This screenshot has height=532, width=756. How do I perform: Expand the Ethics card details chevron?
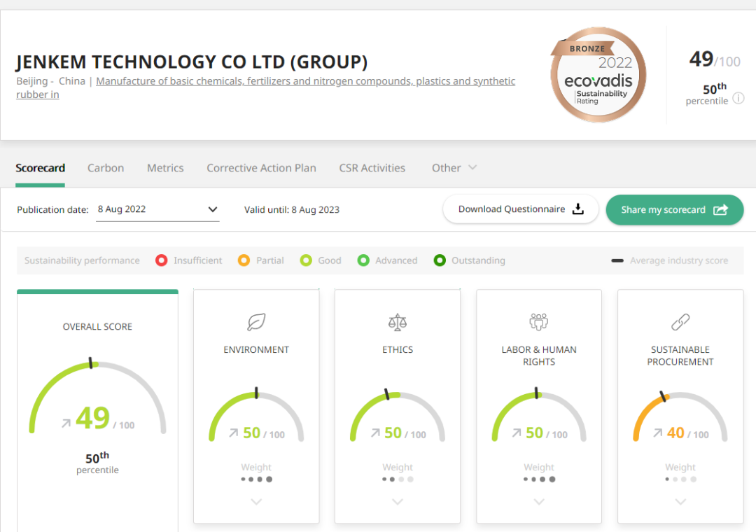click(398, 502)
